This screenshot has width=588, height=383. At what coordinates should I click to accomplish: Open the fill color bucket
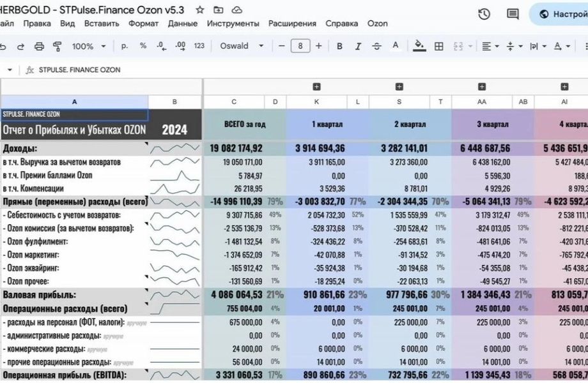click(x=419, y=46)
